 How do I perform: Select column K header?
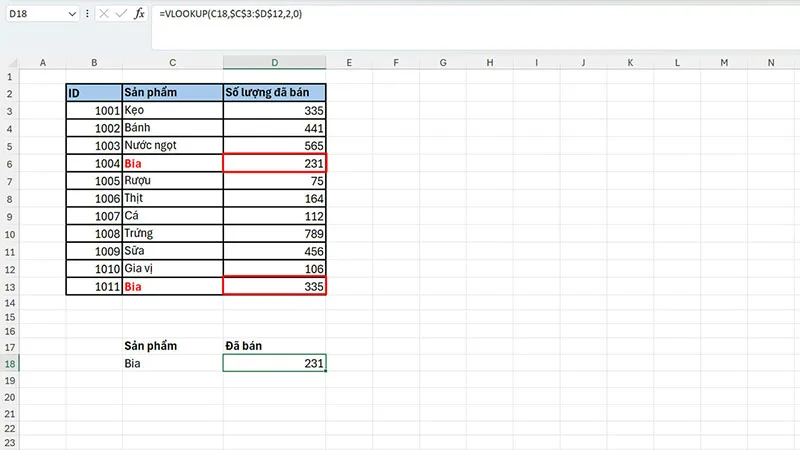pyautogui.click(x=630, y=63)
